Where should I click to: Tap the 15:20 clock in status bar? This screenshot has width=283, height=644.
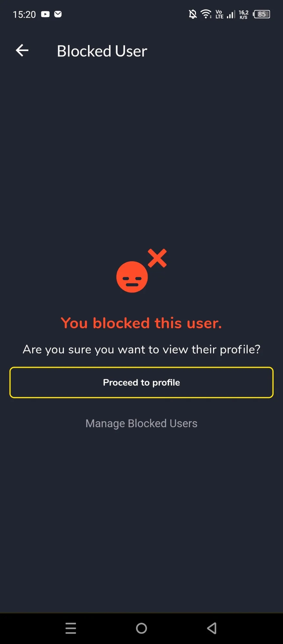[24, 14]
